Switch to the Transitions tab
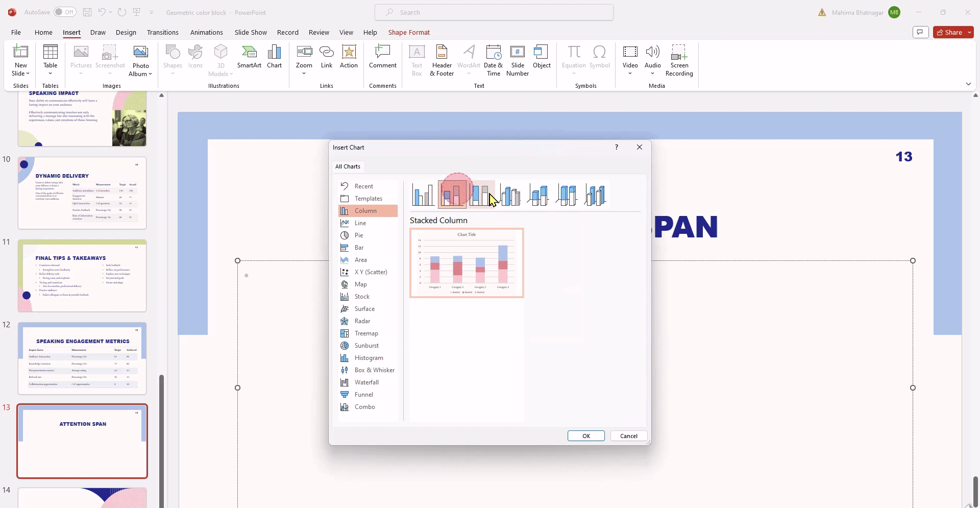The image size is (980, 508). click(162, 32)
